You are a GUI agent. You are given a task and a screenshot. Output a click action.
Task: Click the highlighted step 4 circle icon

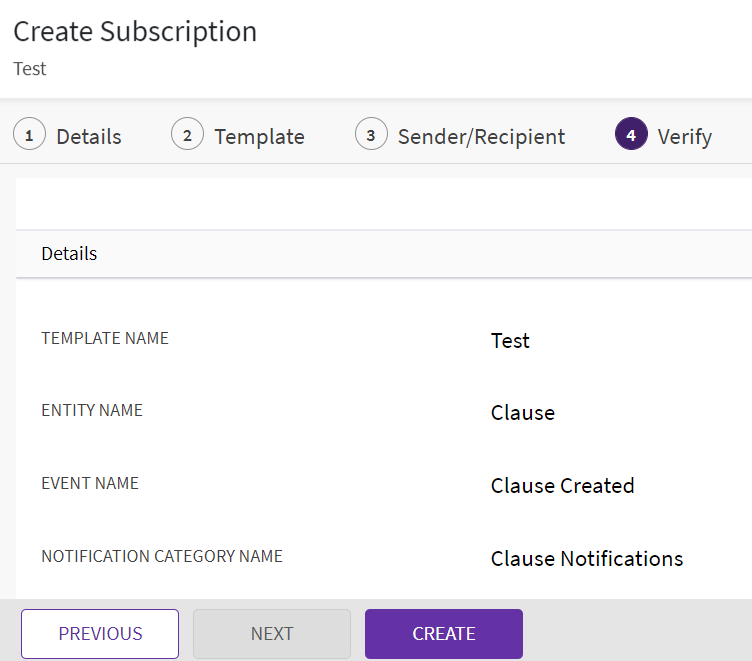(x=631, y=135)
